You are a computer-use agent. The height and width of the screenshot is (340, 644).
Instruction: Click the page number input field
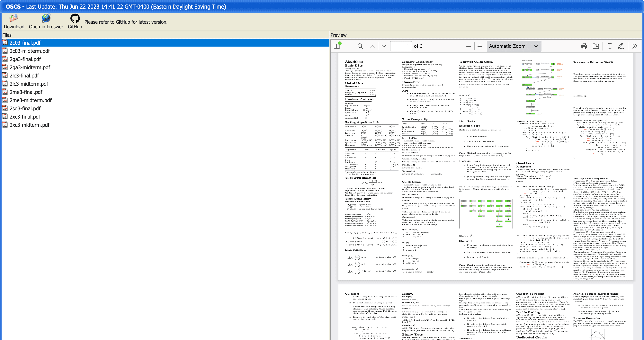tap(401, 46)
